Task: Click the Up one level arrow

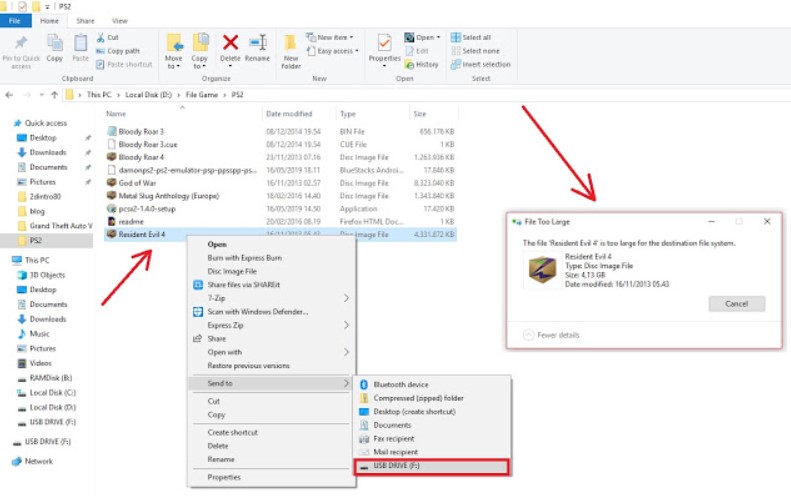Action: click(54, 95)
